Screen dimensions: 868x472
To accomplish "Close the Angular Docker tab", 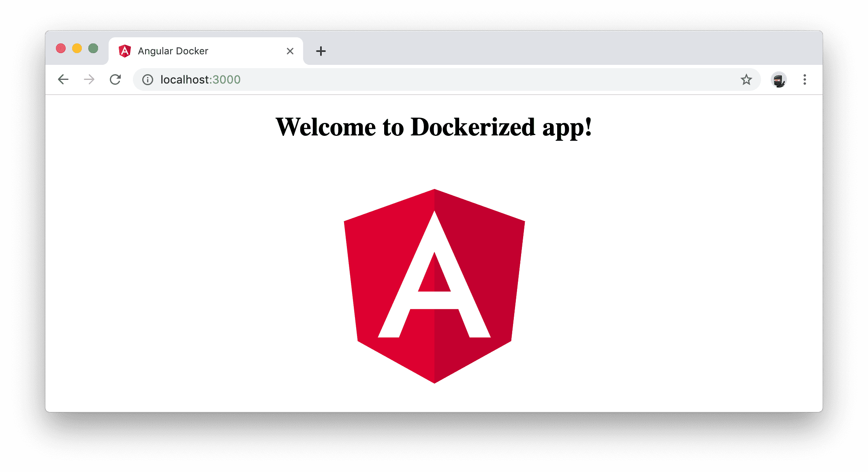I will point(290,51).
